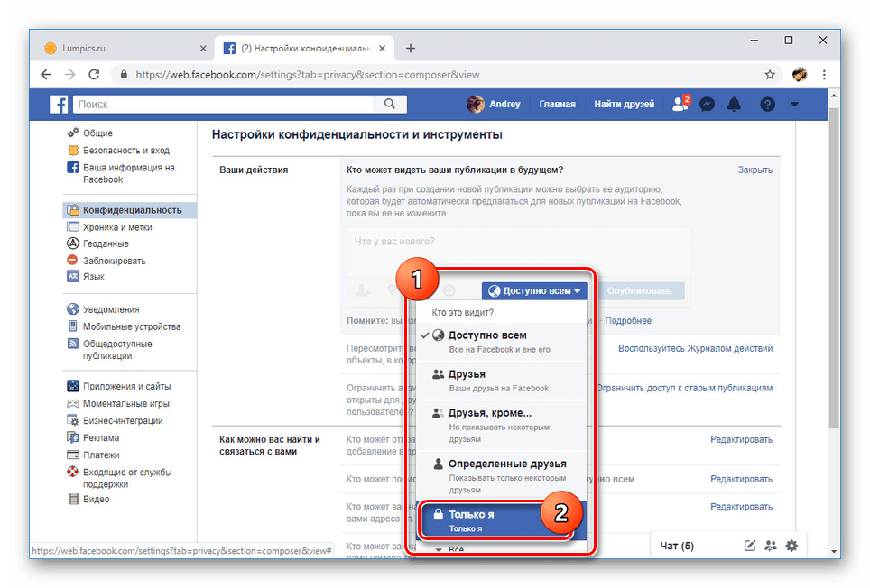Bookmark page with star icon
The height and width of the screenshot is (588, 870).
pyautogui.click(x=770, y=74)
